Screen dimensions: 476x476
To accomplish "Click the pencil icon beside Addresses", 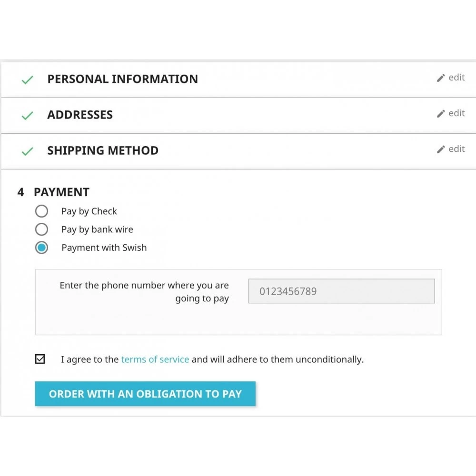I will [x=441, y=114].
